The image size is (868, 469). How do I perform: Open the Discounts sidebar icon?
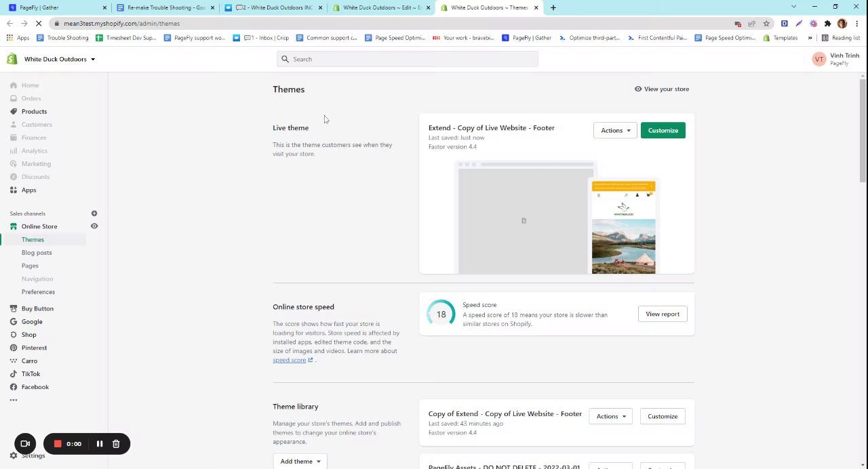tap(13, 177)
